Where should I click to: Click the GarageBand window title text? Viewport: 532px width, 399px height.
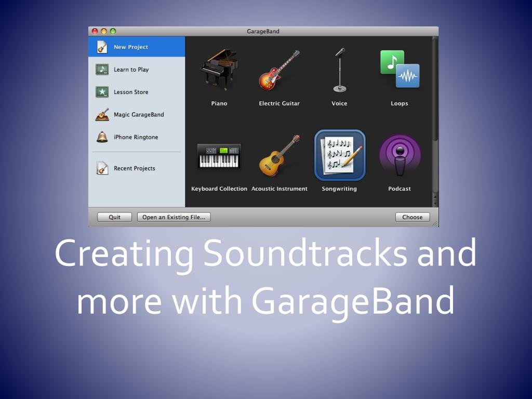[x=263, y=31]
